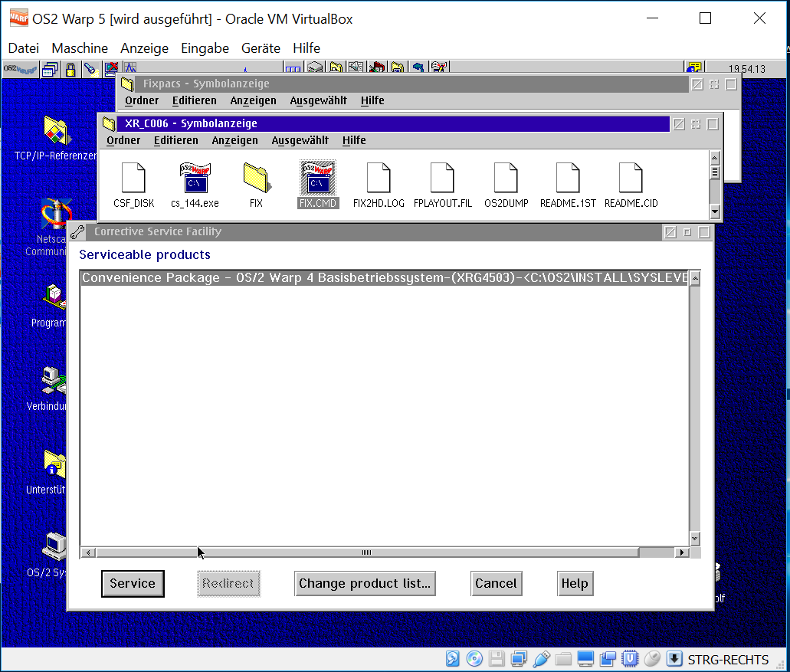
Task: Select the FIX.CMD command file icon
Action: (318, 178)
